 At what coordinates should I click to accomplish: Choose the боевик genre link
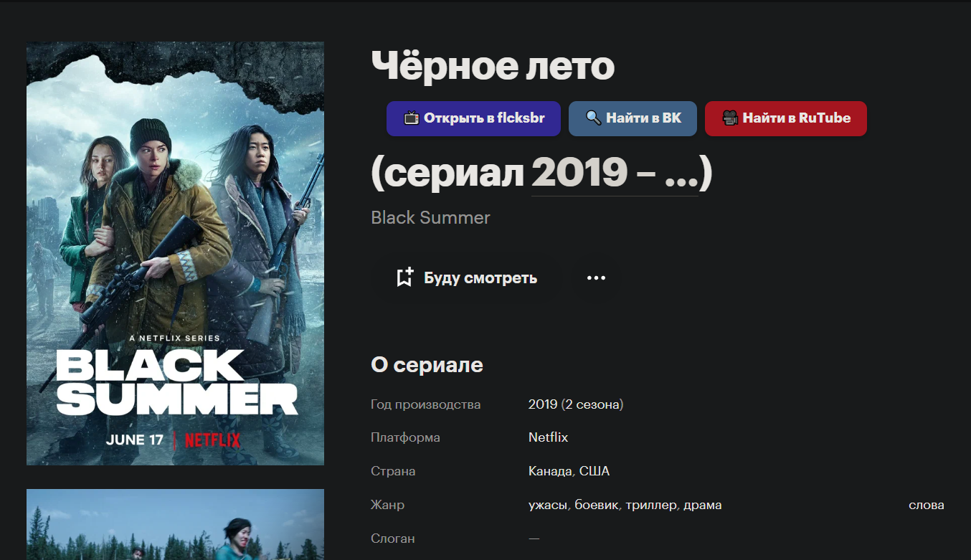[597, 505]
